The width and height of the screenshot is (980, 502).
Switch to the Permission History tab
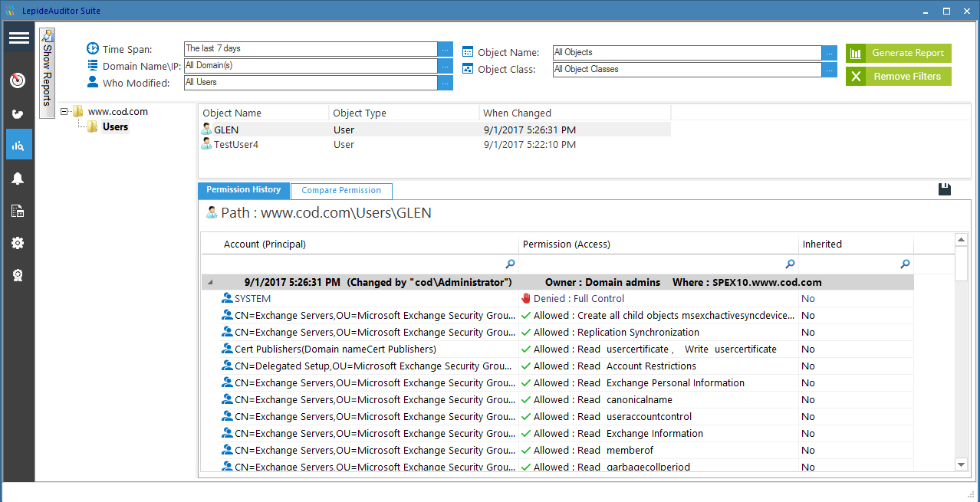[x=244, y=190]
